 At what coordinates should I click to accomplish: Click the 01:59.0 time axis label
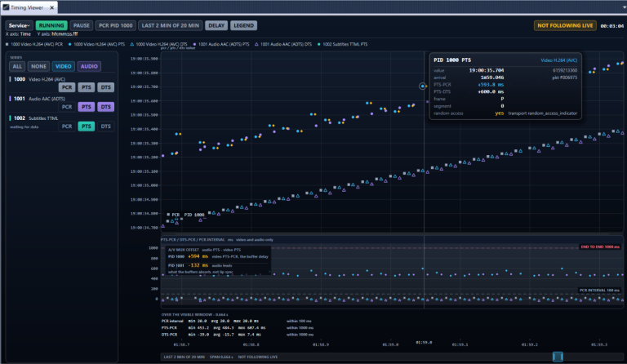390,344
